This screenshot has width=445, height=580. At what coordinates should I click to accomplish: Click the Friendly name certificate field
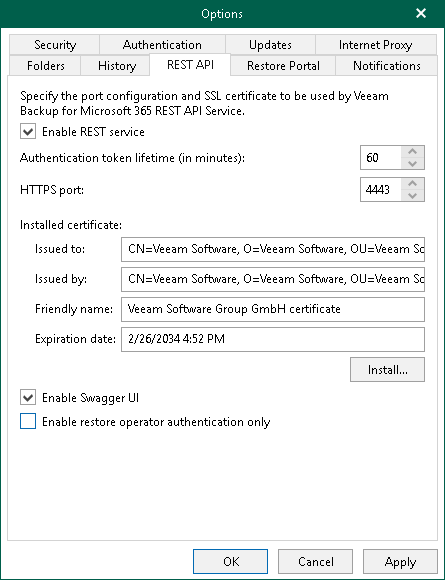(x=273, y=309)
